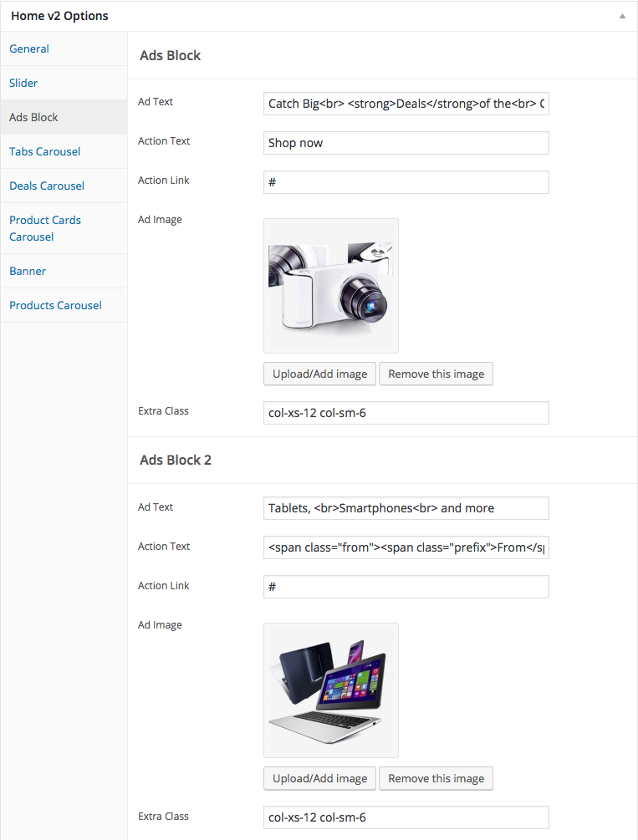Click the 'Ads Block 2' section heading
Image resolution: width=638 pixels, height=840 pixels.
[x=176, y=461]
